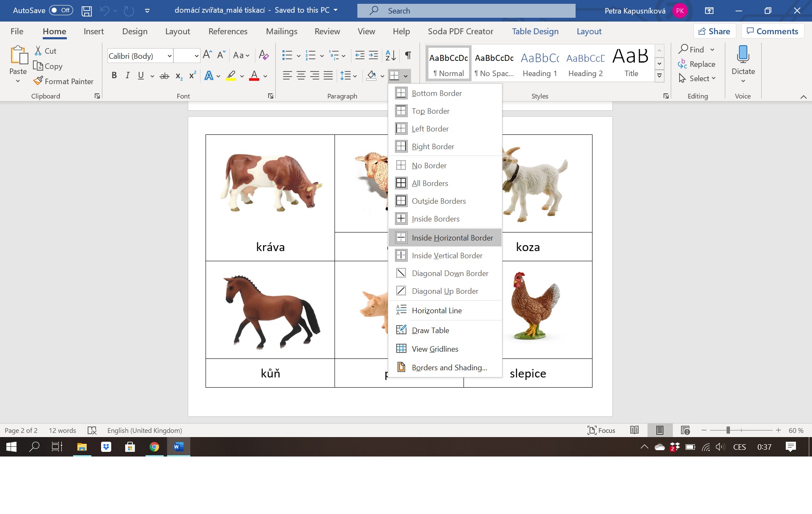Screen dimensions: 812x514
Task: Choose Inside Horizontal Border from menu
Action: pos(445,238)
